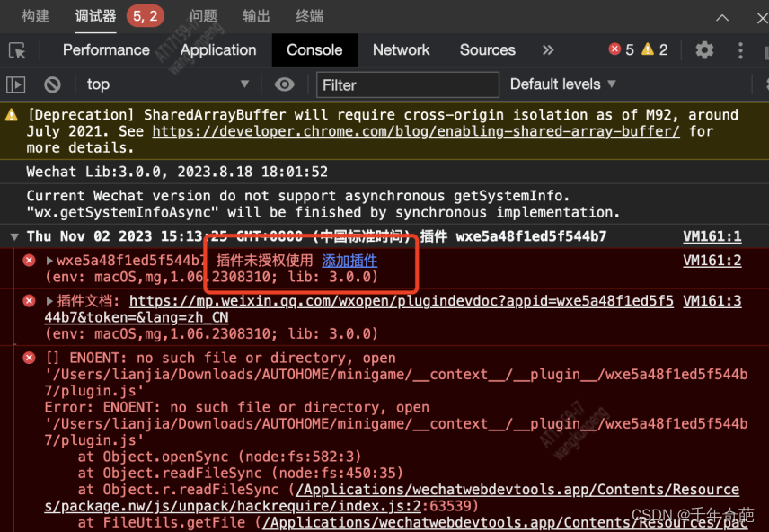
Task: Click the 5, 2 badge on 调试器 tab
Action: (x=146, y=16)
